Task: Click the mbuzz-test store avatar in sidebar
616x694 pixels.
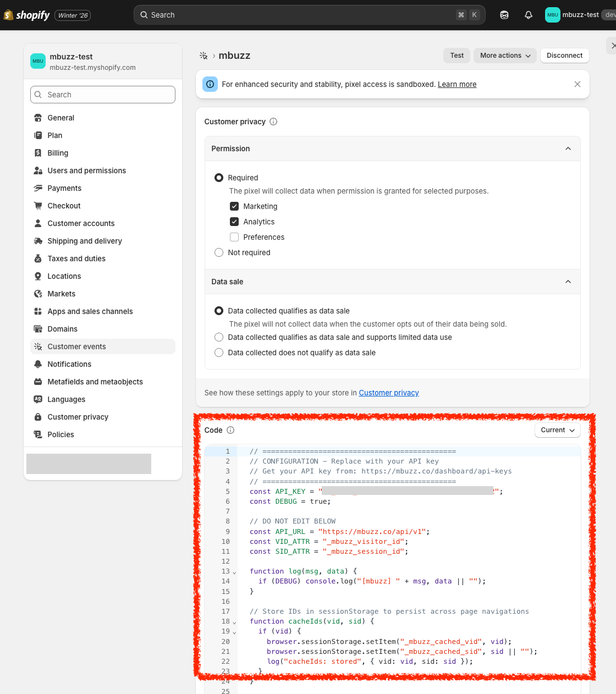Action: [x=38, y=61]
